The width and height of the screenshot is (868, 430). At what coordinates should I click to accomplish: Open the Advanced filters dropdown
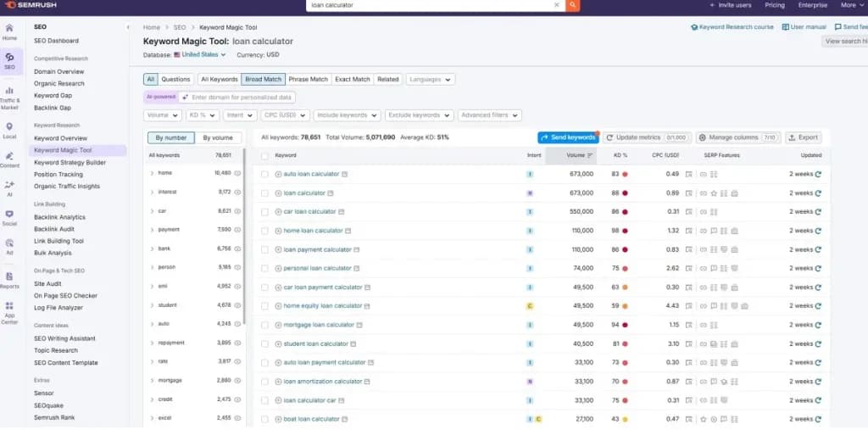(490, 115)
